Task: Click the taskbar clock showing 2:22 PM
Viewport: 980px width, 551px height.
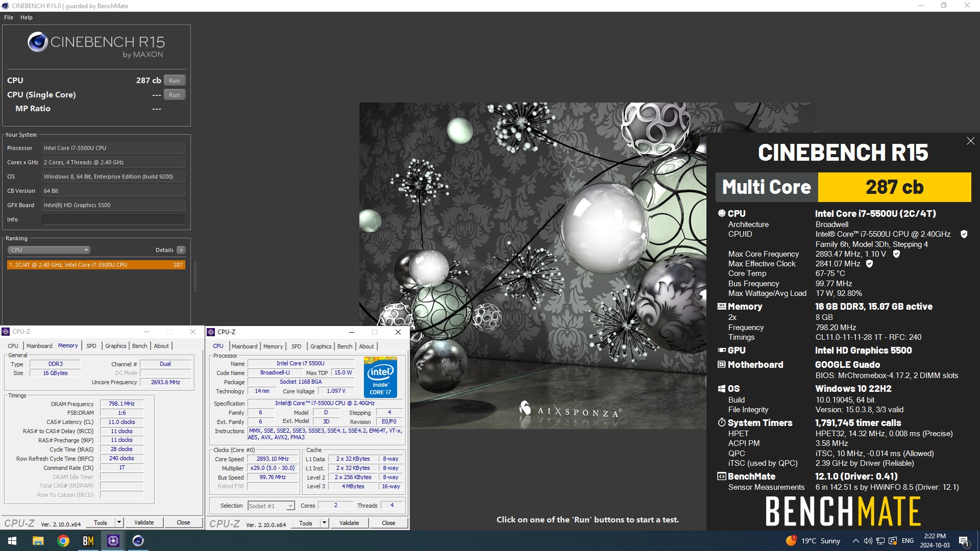Action: click(x=935, y=541)
